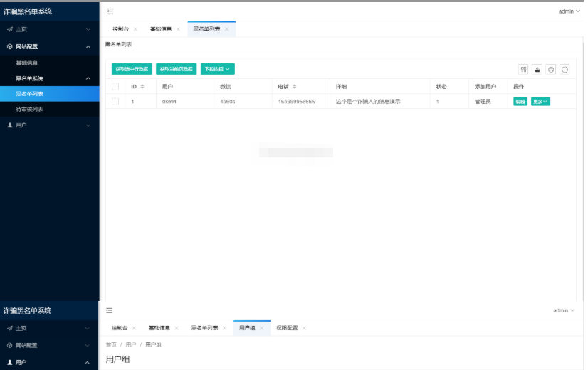
Task: Collapse 黑名单系统 submenu chevron
Action: click(x=88, y=78)
